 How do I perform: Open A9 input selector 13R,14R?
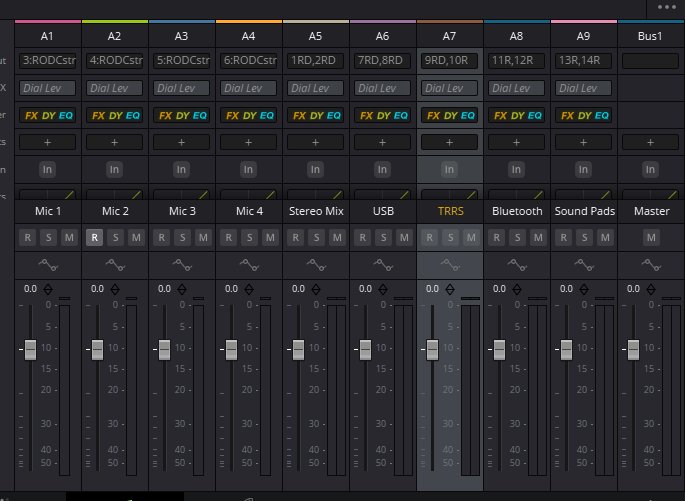(583, 60)
